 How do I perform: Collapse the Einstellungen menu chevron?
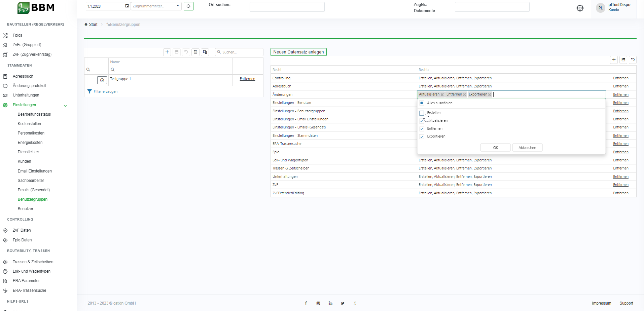tap(65, 106)
